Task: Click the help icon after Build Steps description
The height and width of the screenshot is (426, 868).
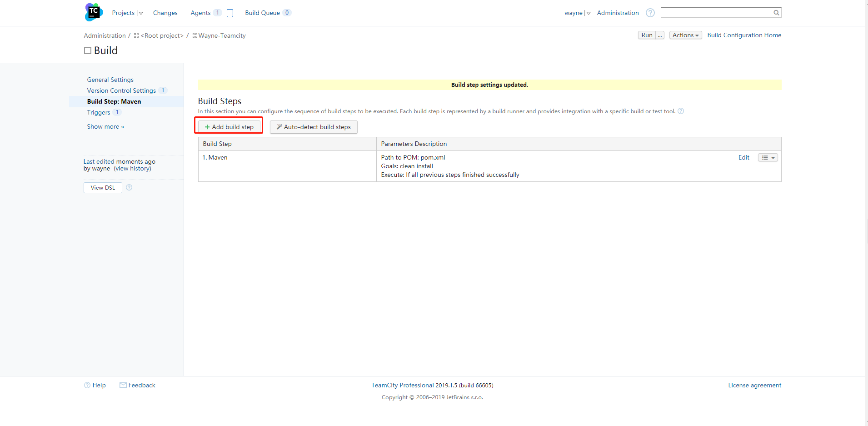Action: tap(681, 111)
